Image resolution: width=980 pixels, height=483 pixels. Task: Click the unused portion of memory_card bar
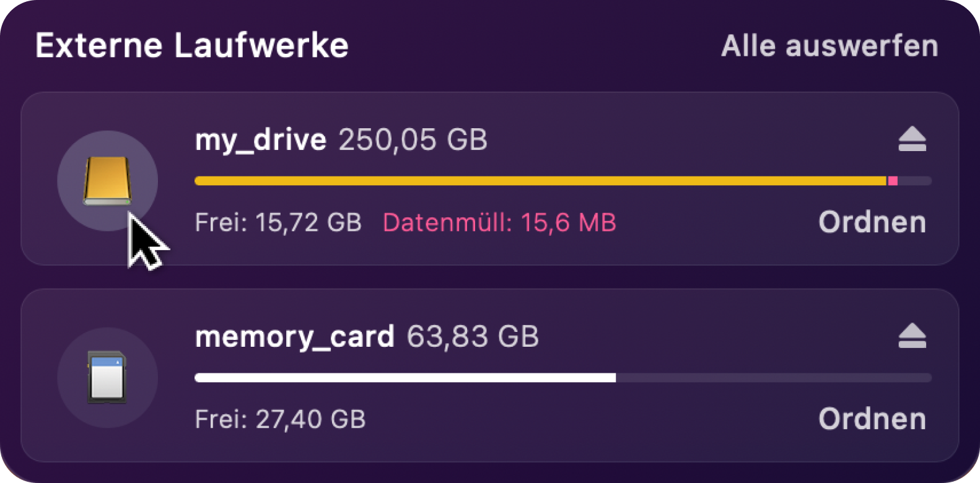point(774,378)
